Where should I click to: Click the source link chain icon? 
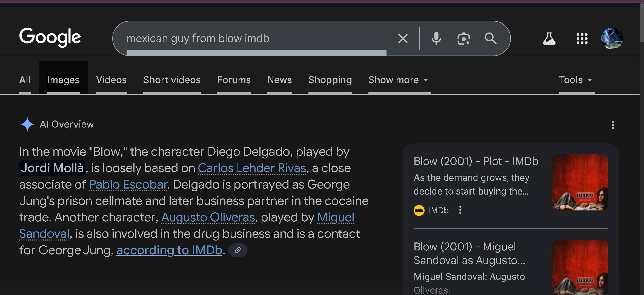point(237,250)
